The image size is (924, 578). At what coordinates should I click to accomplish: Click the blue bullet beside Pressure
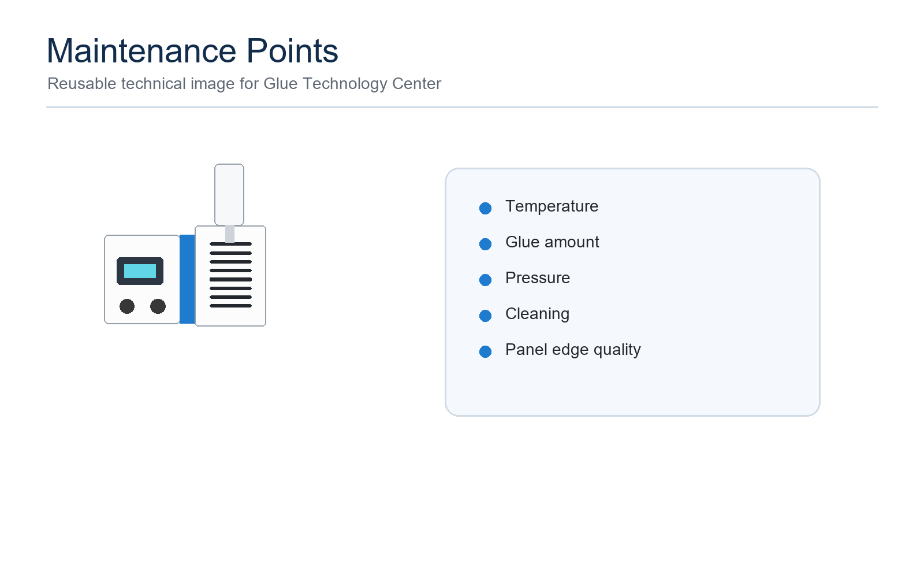coord(485,280)
